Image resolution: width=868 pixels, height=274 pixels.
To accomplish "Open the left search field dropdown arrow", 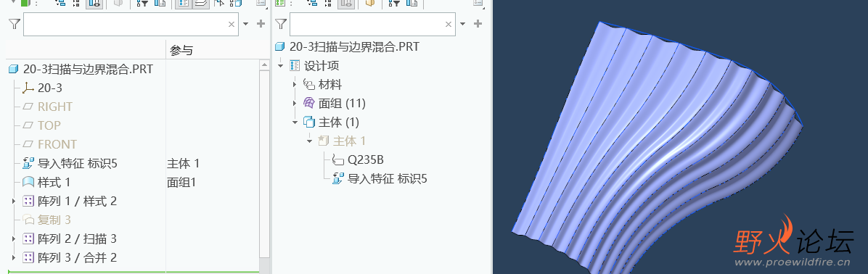I will click(x=246, y=25).
